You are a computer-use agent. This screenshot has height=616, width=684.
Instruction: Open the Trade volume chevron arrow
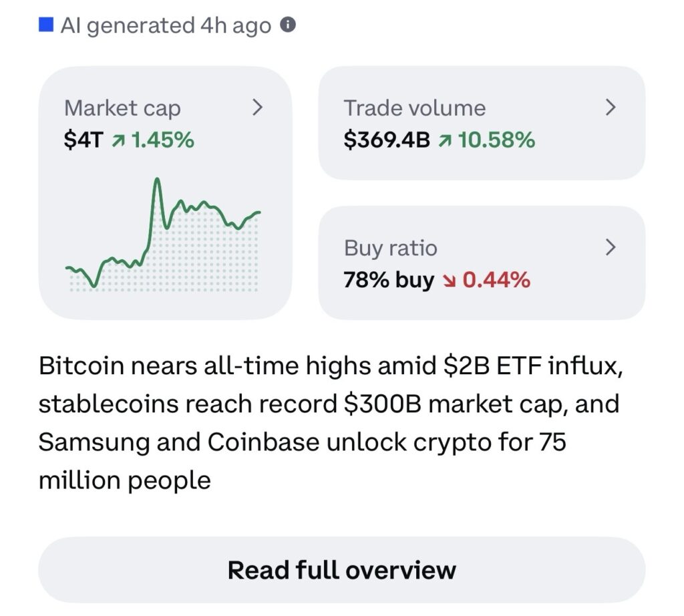[x=610, y=108]
